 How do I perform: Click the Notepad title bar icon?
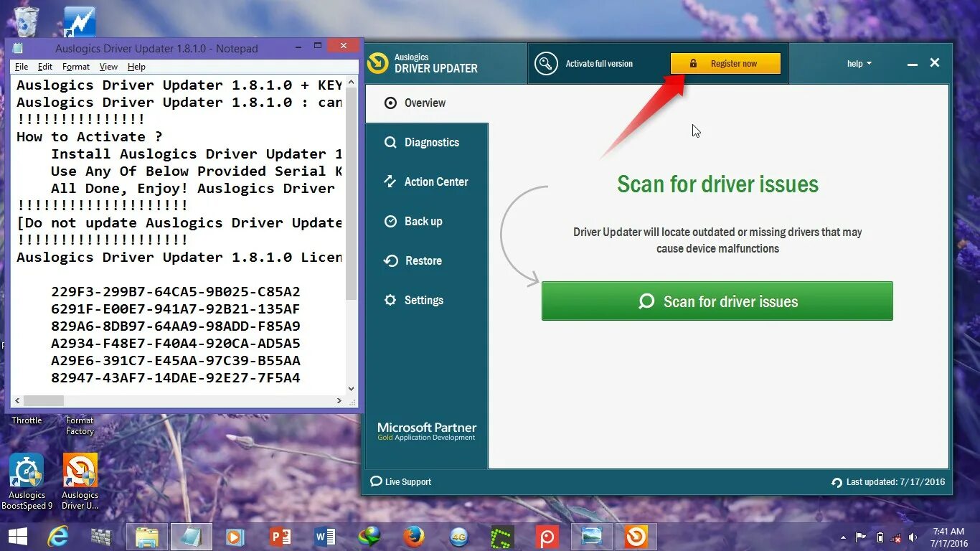(x=18, y=48)
